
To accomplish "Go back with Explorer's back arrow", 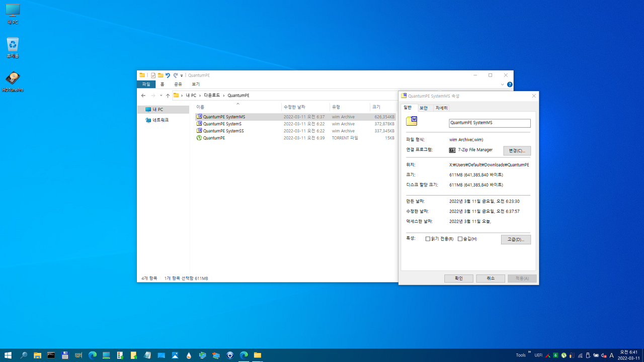I will [x=143, y=96].
